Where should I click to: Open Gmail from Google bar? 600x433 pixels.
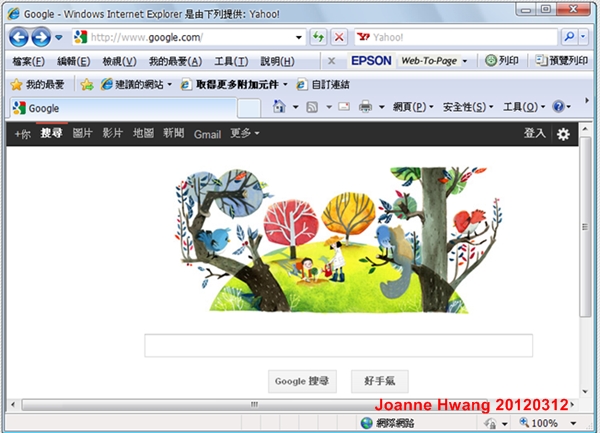[207, 134]
